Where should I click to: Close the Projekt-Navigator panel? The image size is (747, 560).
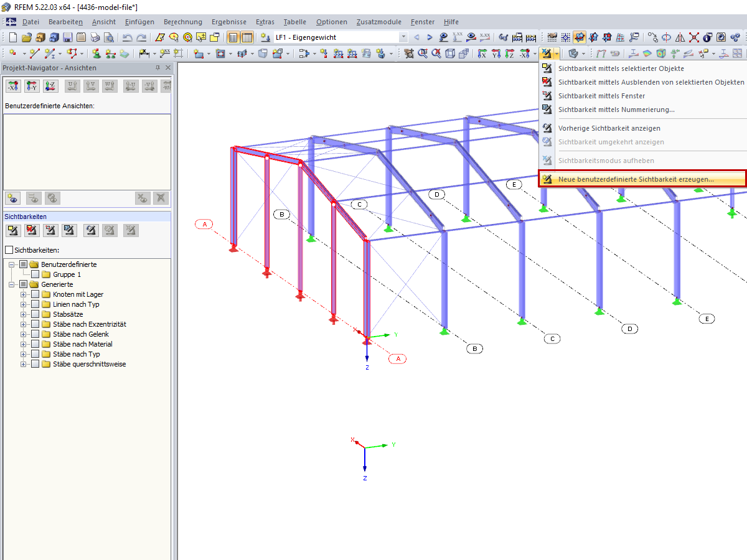[168, 67]
